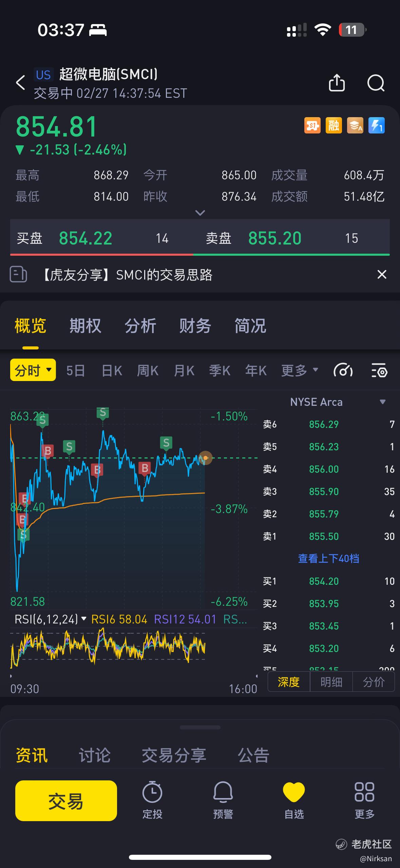This screenshot has height=868, width=400.
Task: Switch to 资讯 tab
Action: coord(32,755)
